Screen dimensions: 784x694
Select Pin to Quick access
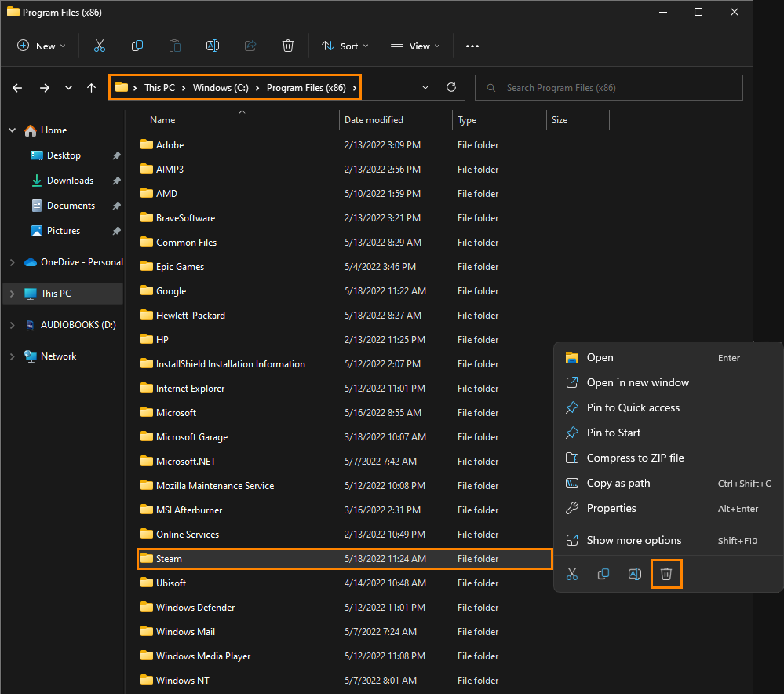tap(668, 407)
